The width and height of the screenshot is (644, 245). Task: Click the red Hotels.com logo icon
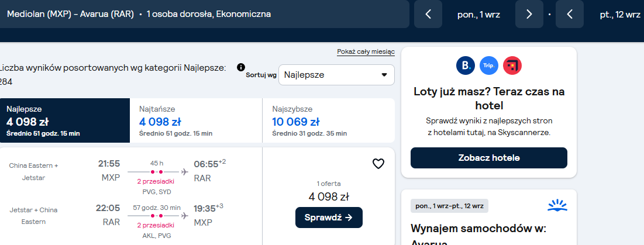click(x=512, y=65)
